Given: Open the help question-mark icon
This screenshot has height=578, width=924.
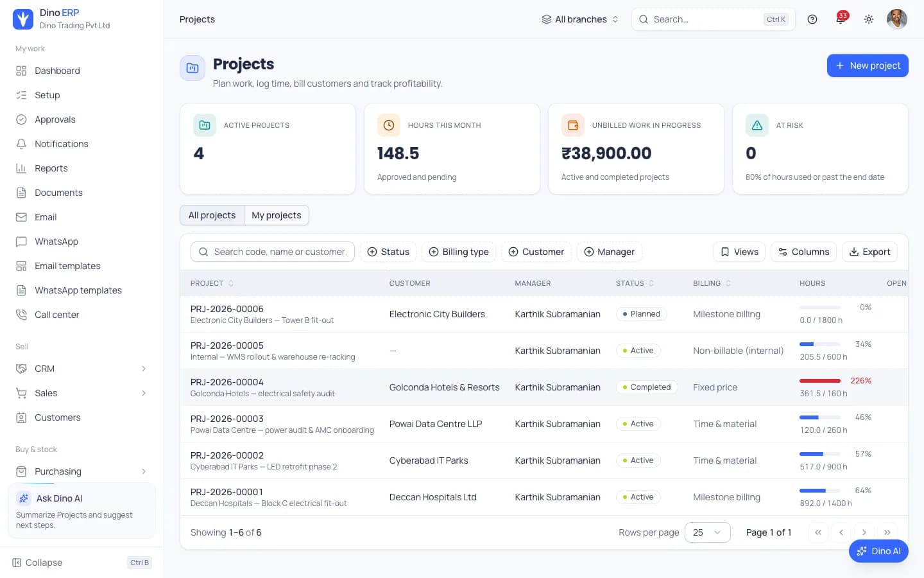Looking at the screenshot, I should [812, 19].
